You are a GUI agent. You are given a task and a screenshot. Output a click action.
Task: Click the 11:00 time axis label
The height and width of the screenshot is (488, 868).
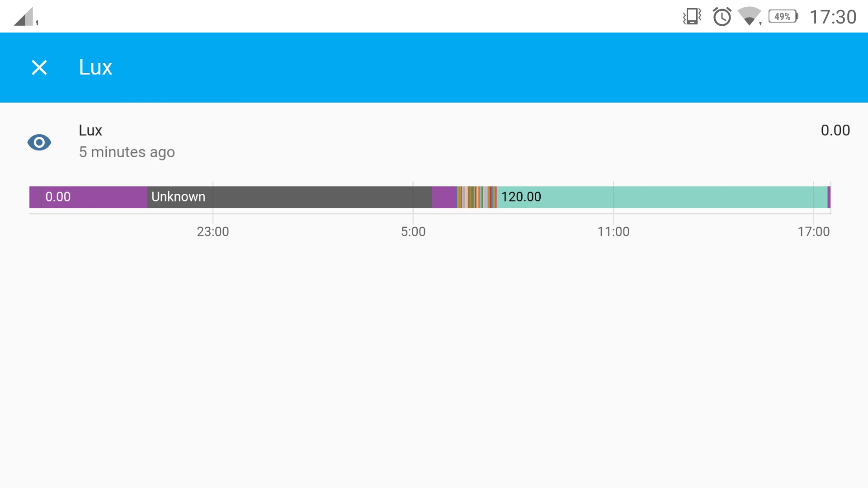click(x=613, y=232)
